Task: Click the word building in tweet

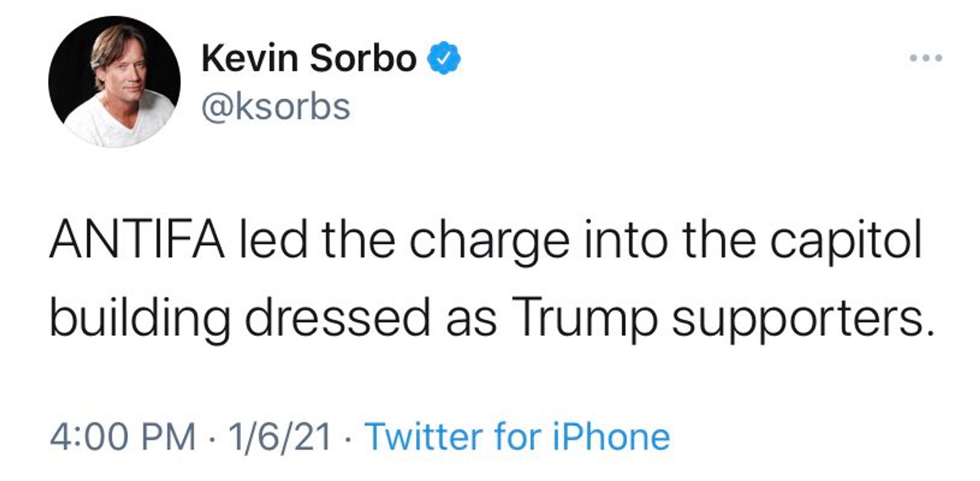Action: tap(140, 318)
